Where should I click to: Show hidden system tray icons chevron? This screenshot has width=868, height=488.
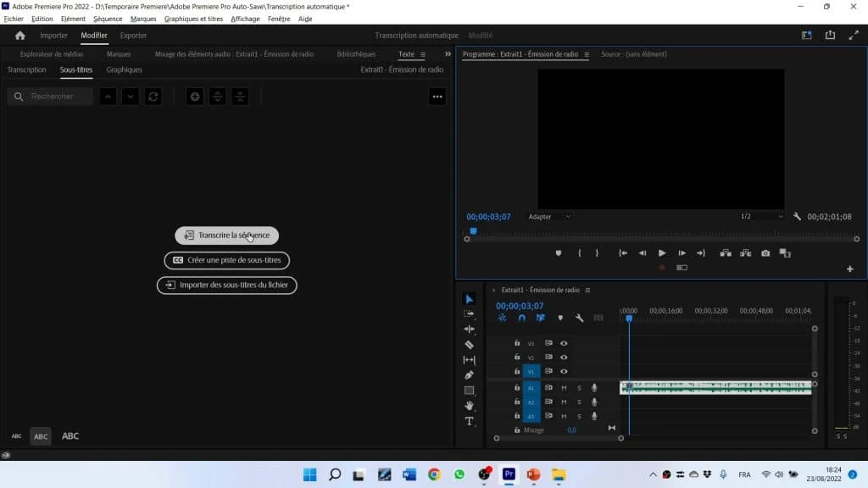[x=653, y=474]
